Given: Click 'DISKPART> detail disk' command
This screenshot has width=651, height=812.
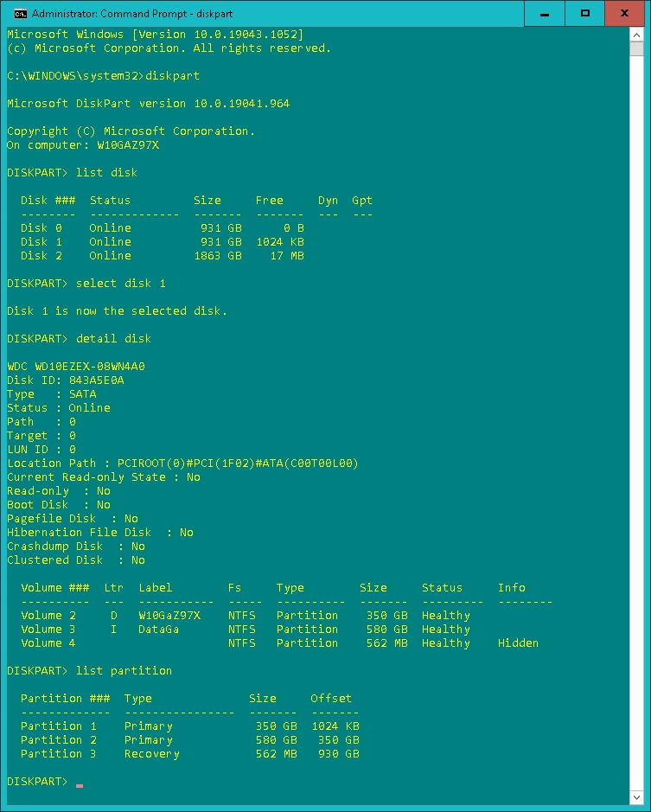Looking at the screenshot, I should tap(80, 339).
